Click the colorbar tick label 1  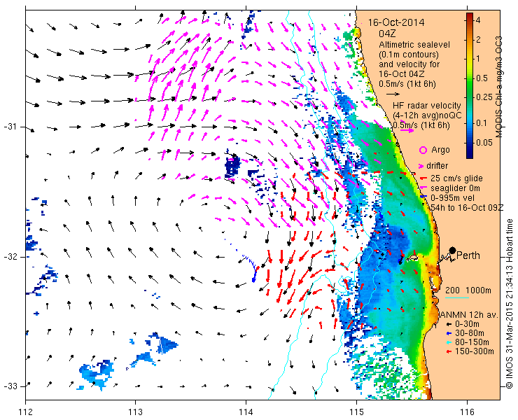point(478,59)
